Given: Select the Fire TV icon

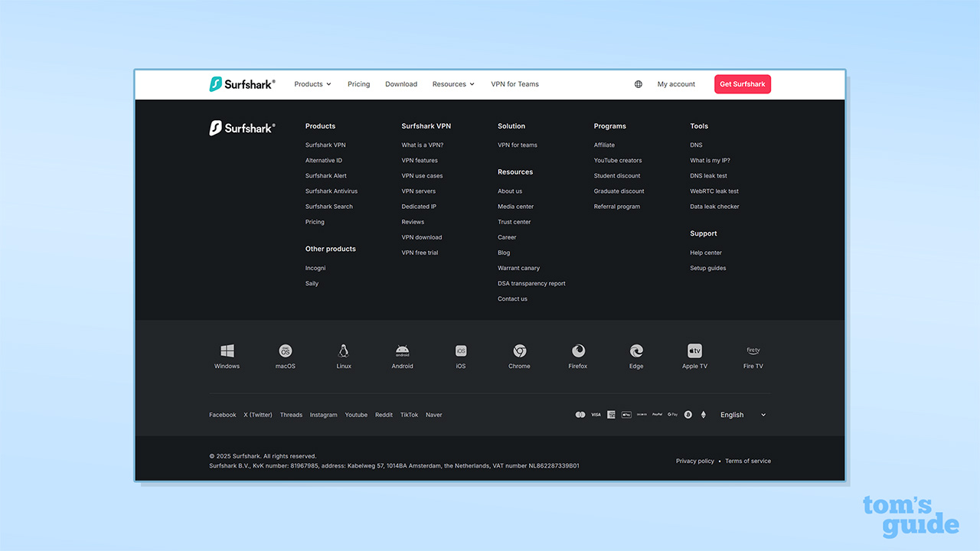Looking at the screenshot, I should pos(753,351).
